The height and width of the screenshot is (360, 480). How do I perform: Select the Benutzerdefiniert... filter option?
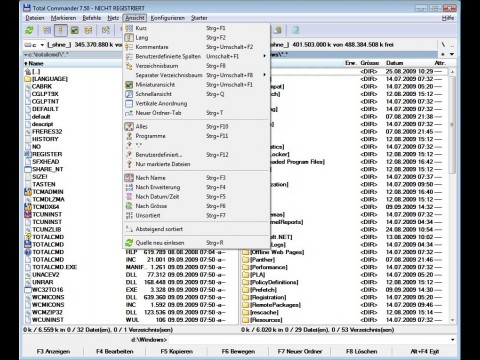click(196, 155)
